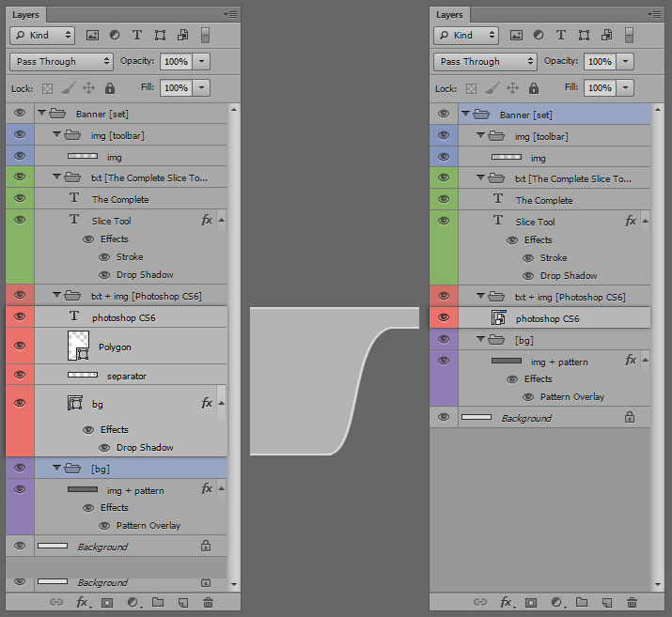Click link layers icon in right panel
672x617 pixels.
[x=480, y=602]
